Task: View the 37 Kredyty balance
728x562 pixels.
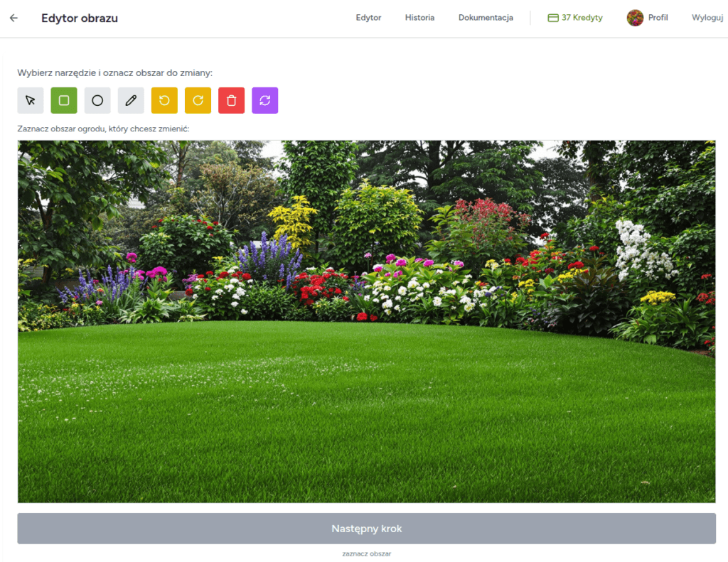Action: click(x=575, y=18)
